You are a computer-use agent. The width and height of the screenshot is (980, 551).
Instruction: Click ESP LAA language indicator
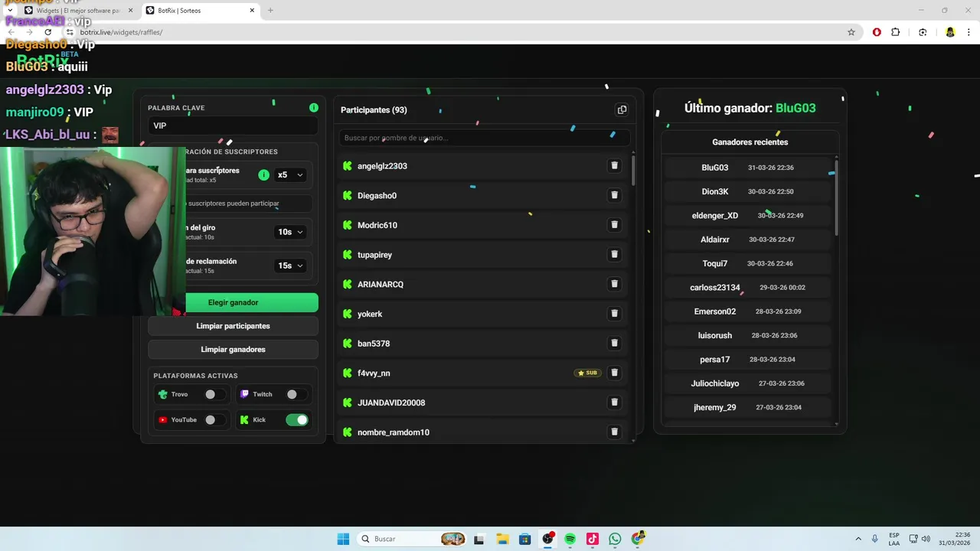[894, 539]
